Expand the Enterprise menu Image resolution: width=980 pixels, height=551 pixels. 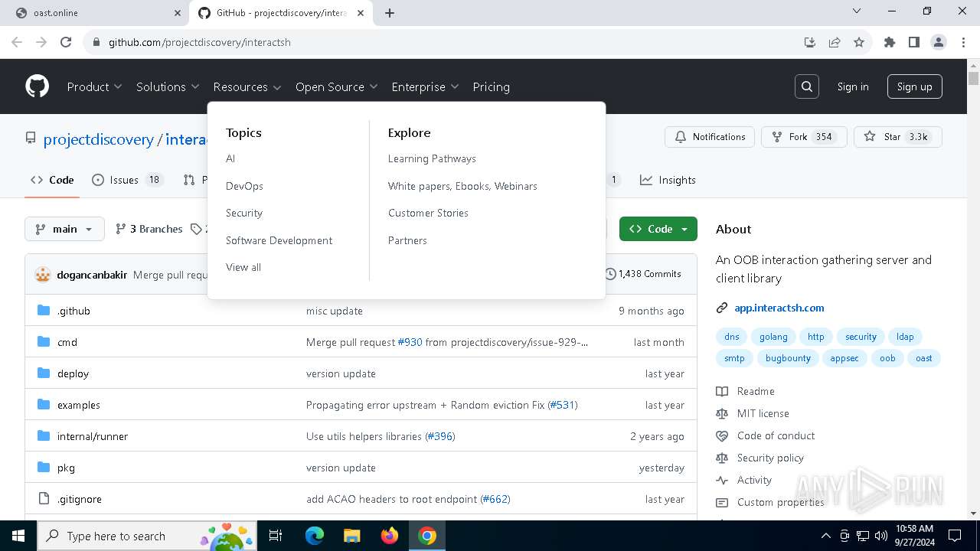pos(425,86)
